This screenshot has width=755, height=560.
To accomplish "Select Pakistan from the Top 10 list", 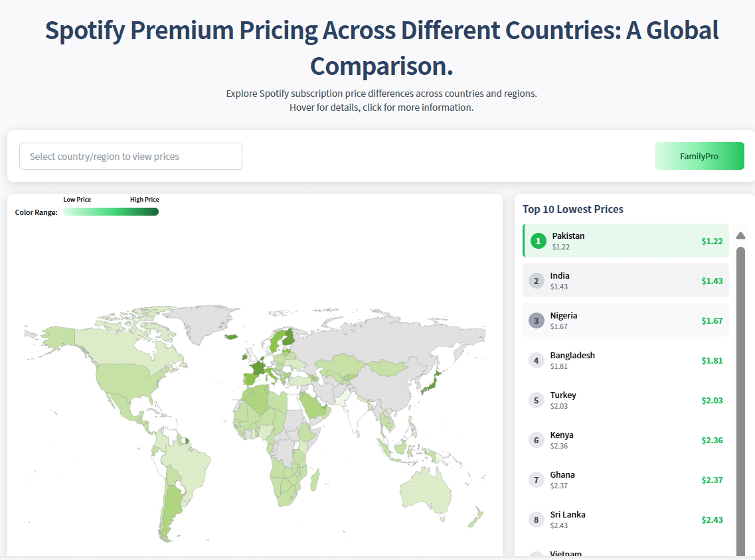I will point(625,241).
